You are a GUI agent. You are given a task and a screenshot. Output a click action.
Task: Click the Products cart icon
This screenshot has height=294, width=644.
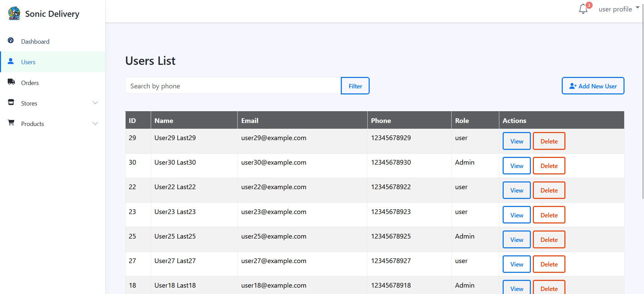(11, 123)
